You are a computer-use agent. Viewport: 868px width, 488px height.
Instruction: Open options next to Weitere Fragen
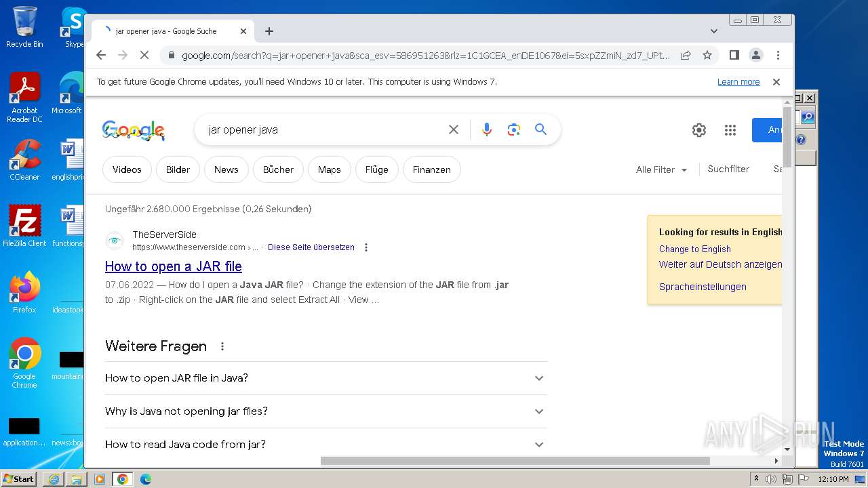click(222, 346)
